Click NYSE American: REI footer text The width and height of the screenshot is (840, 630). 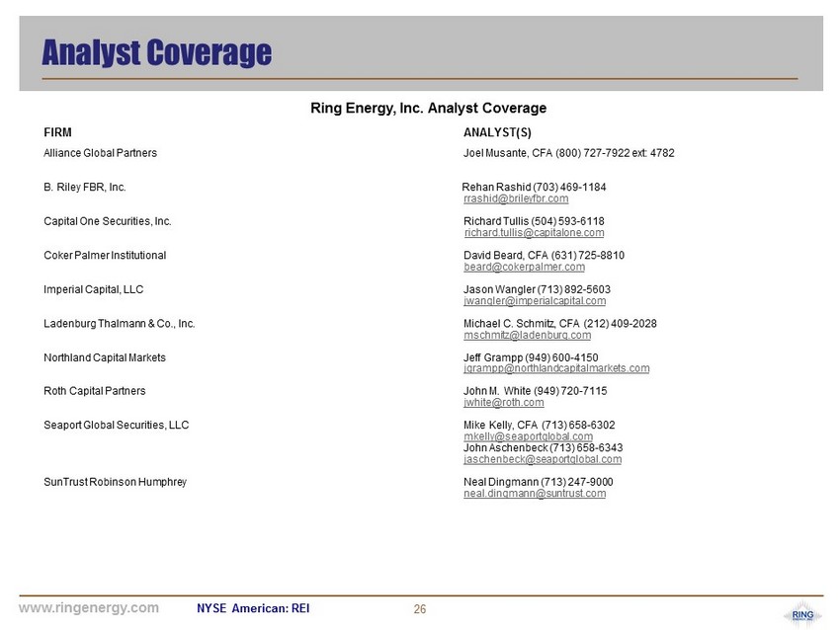[x=253, y=608]
